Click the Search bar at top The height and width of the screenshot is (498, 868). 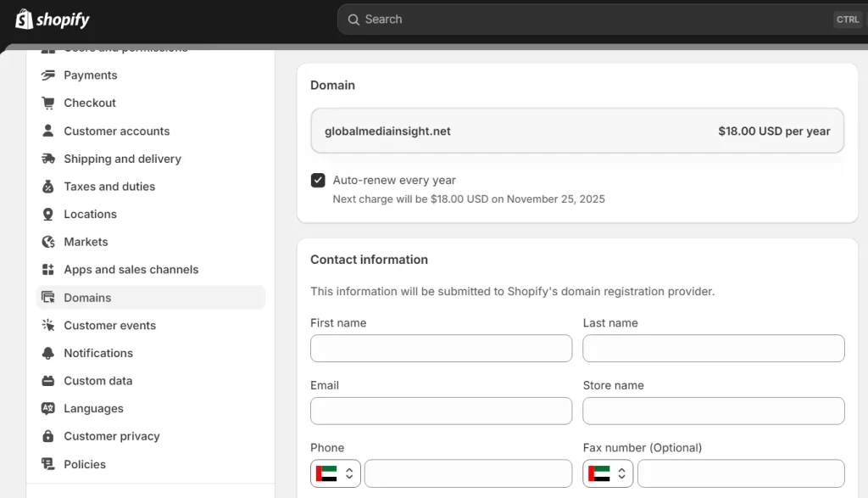click(x=593, y=20)
